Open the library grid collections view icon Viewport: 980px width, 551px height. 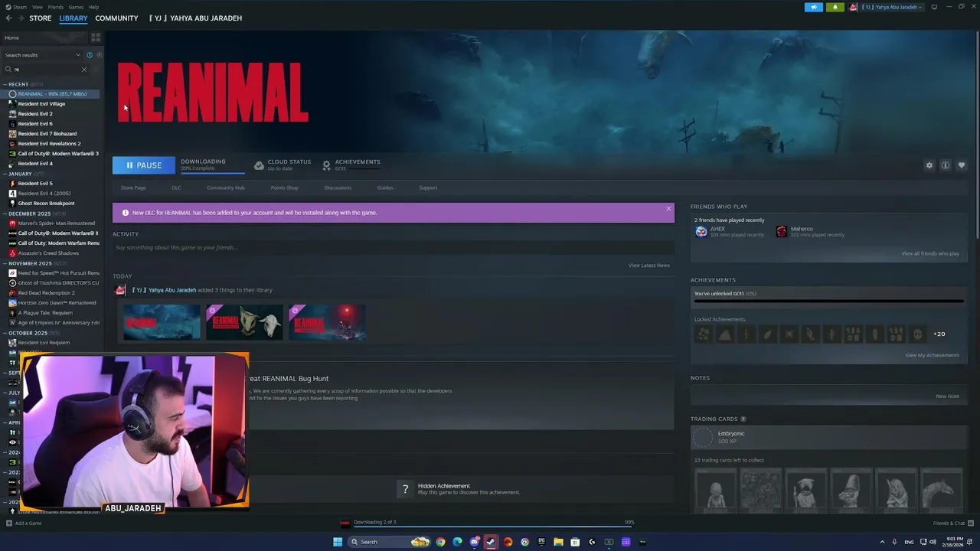[96, 37]
